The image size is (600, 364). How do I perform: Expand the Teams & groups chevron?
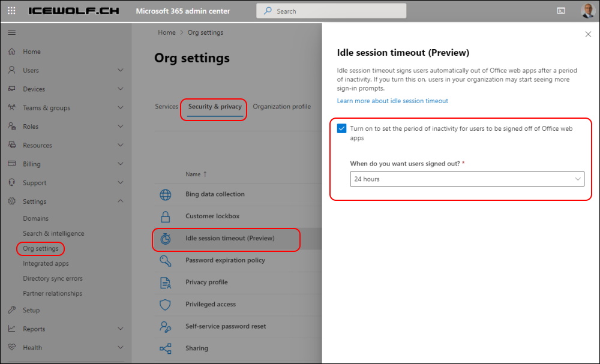coord(121,107)
